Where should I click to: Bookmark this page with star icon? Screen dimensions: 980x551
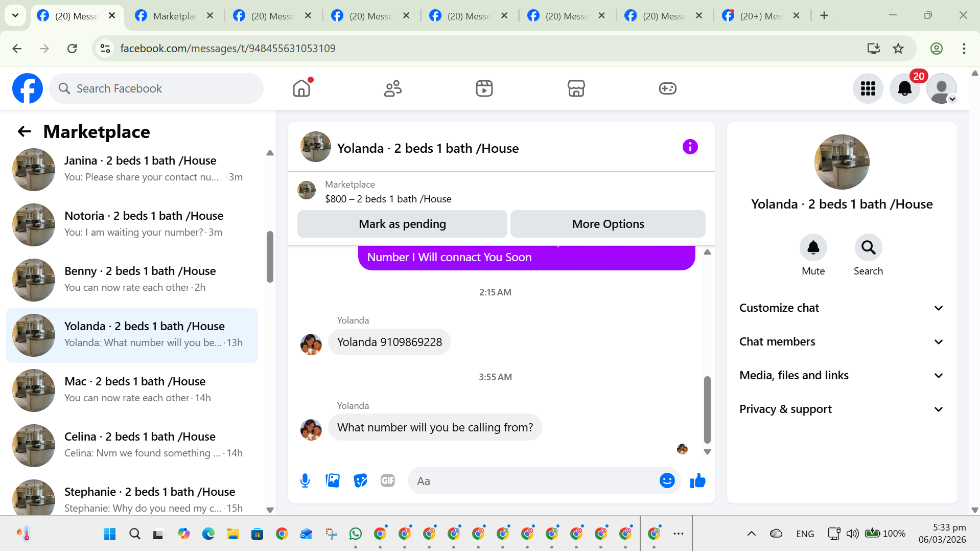(x=898, y=49)
